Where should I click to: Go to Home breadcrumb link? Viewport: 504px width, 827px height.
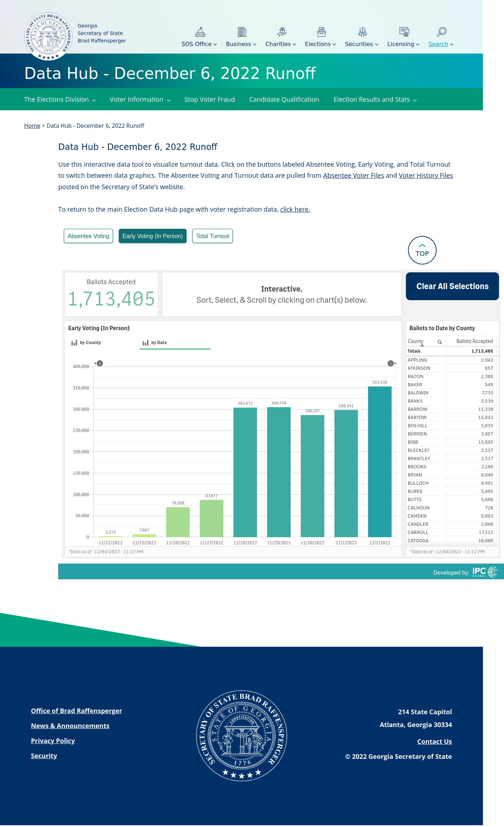pyautogui.click(x=32, y=126)
